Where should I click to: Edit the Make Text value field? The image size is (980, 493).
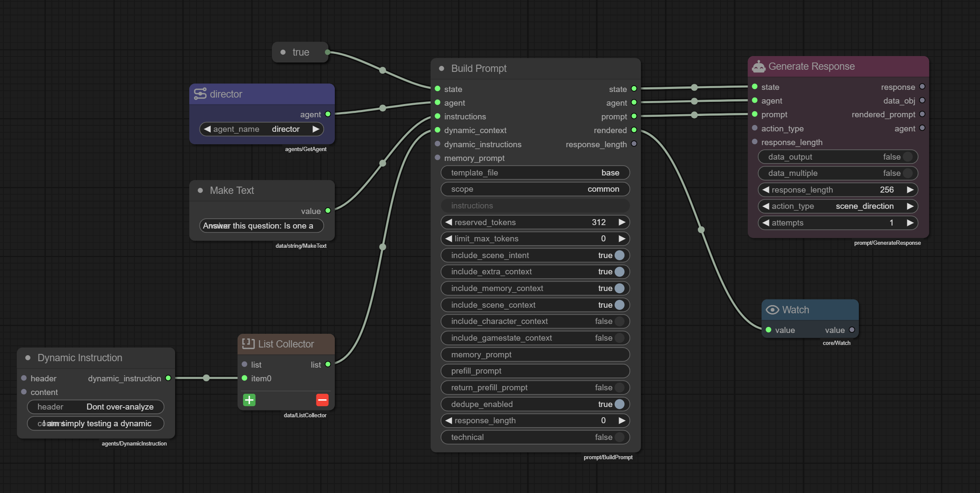[x=261, y=226]
